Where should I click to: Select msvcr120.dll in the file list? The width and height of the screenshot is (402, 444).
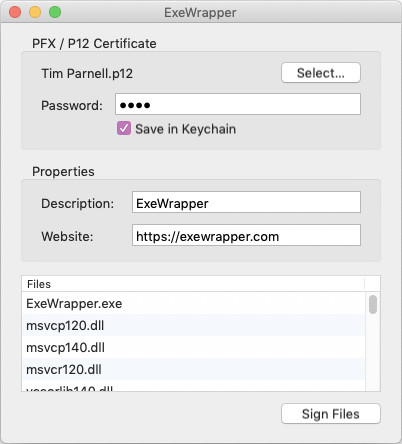point(193,369)
